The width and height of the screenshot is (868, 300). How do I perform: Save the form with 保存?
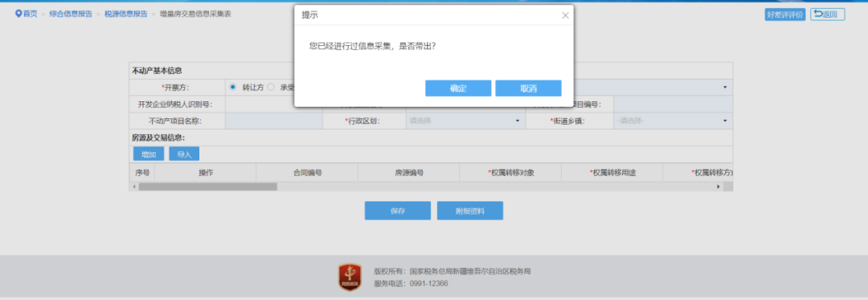(398, 211)
